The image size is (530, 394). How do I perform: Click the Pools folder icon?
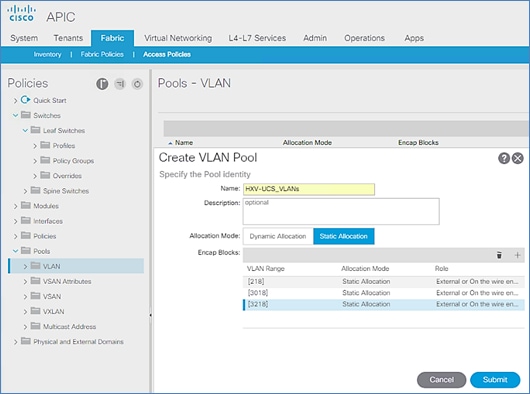(x=26, y=251)
